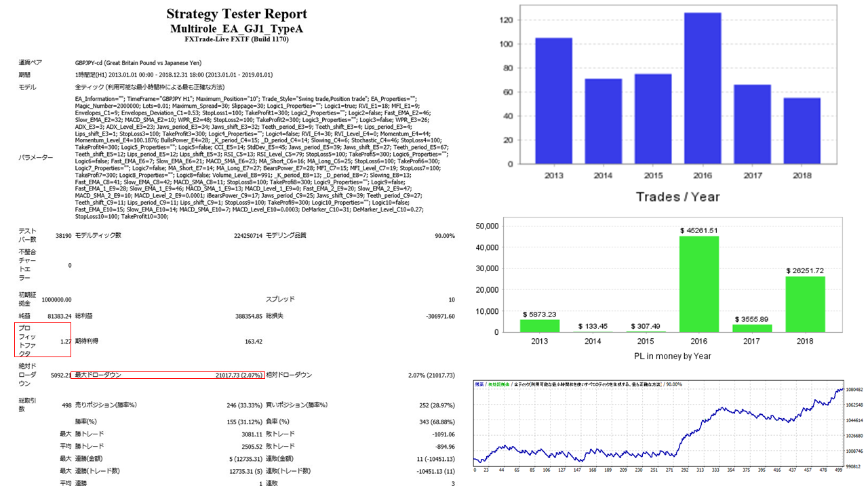Click the "$ 5873.23" data label
This screenshot has height=488, width=868.
[539, 314]
